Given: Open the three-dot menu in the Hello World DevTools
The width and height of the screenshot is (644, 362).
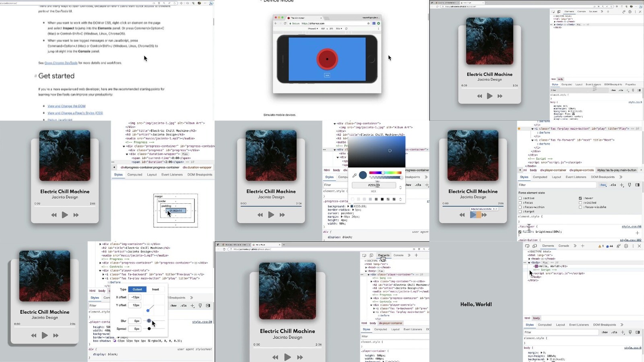Looking at the screenshot, I should [x=633, y=246].
